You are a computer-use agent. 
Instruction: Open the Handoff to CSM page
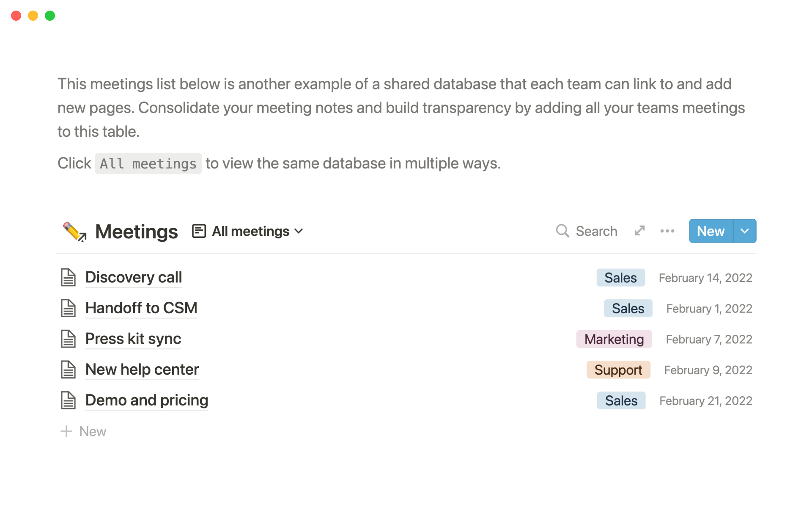(141, 308)
